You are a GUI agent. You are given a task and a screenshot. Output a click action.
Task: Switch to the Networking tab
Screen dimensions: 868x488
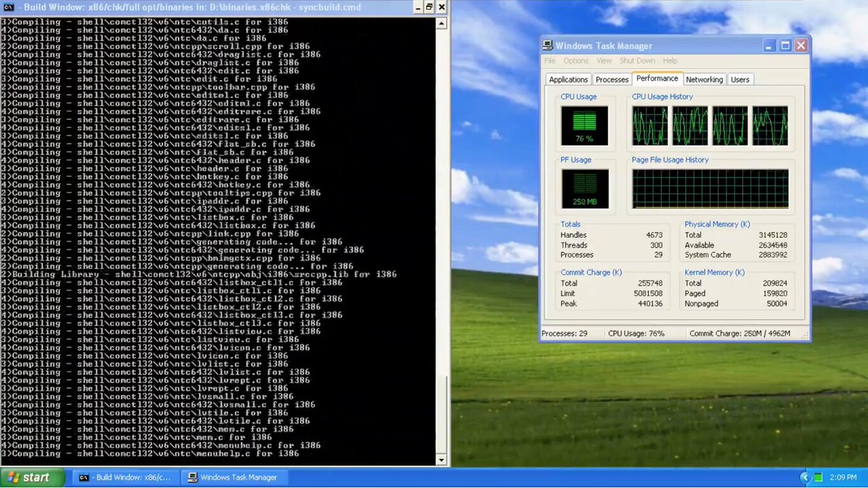tap(704, 80)
